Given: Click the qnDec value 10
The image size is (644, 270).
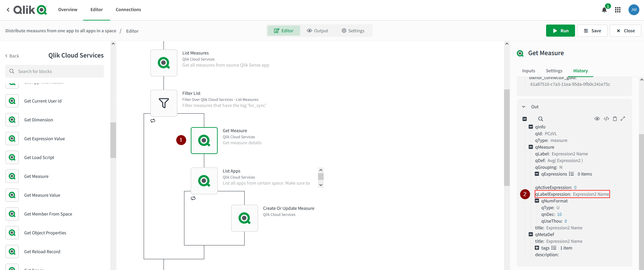Looking at the screenshot, I should (559, 214).
